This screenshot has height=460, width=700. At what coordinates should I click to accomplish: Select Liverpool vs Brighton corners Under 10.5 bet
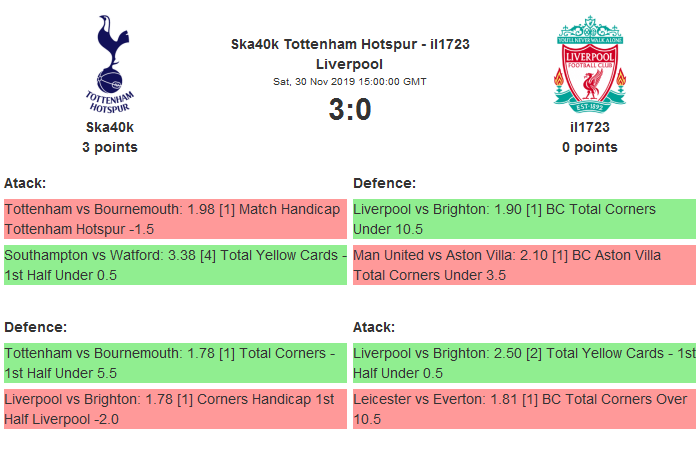click(523, 219)
